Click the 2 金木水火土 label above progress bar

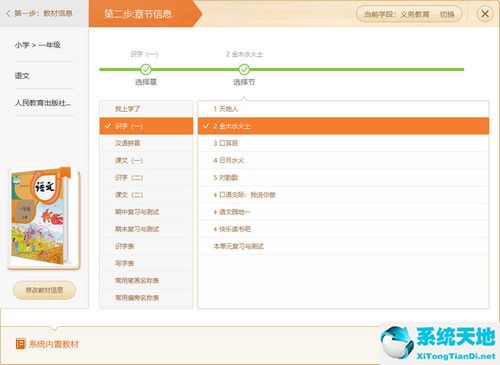click(244, 54)
